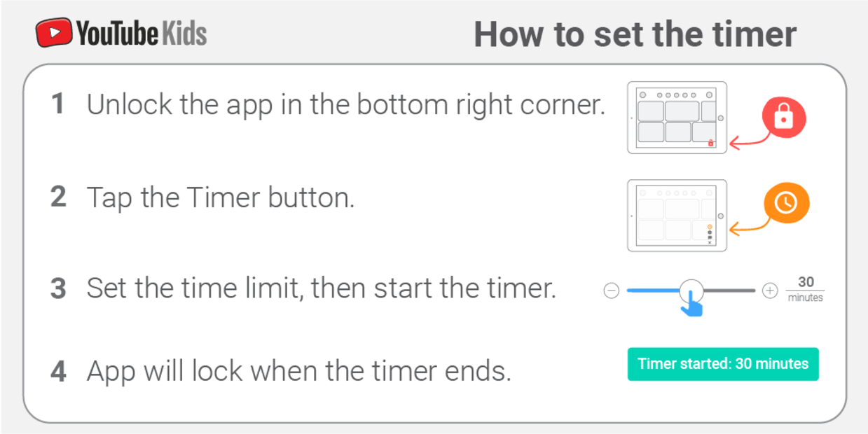Click the large orange clock timer icon

786,203
